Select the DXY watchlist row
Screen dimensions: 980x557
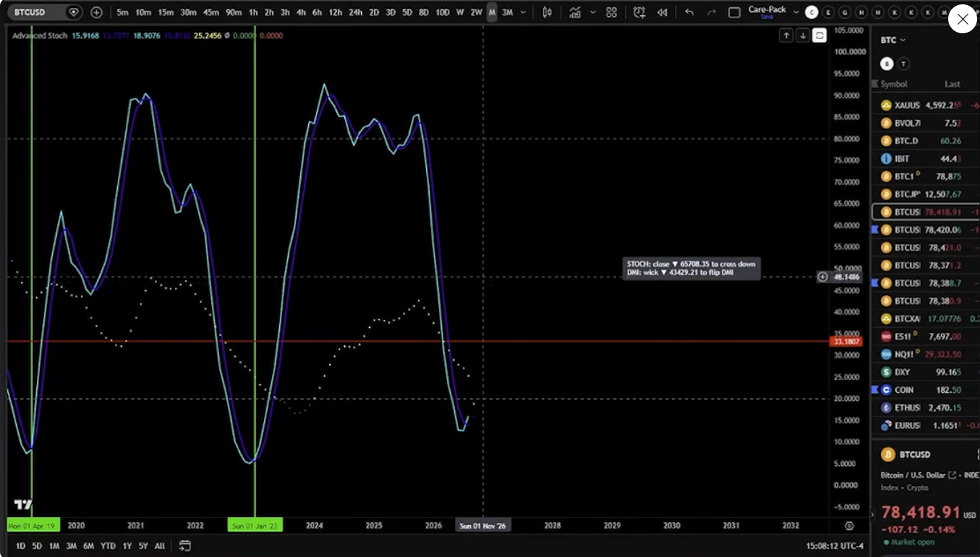[926, 372]
